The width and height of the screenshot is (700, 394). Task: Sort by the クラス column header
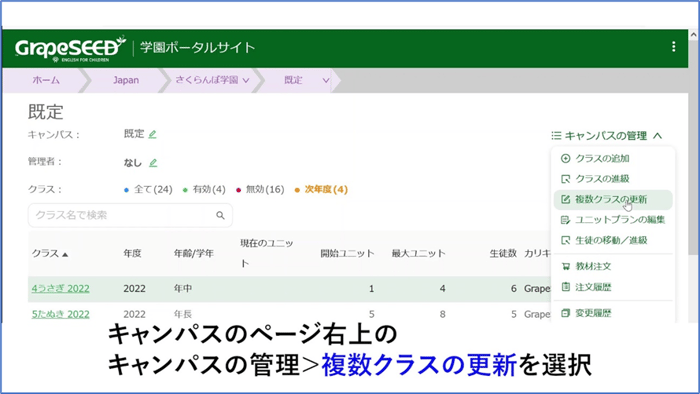50,253
